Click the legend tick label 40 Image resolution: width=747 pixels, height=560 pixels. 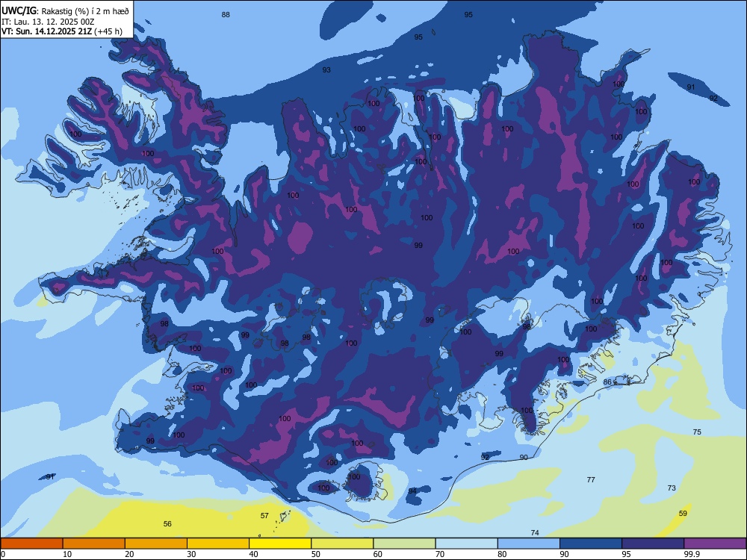click(x=254, y=554)
